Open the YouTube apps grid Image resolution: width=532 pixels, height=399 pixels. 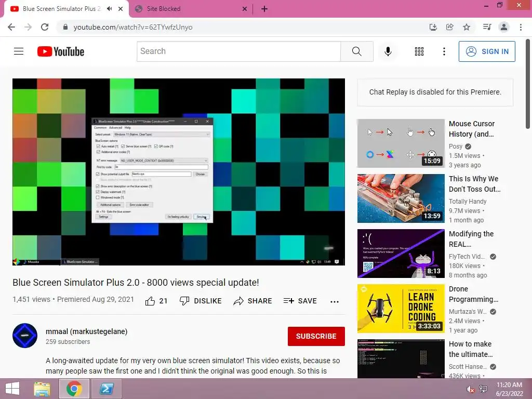pyautogui.click(x=419, y=51)
